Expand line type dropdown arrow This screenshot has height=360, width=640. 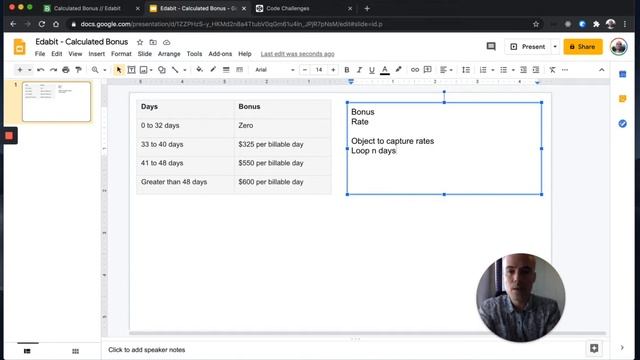[x=184, y=70]
